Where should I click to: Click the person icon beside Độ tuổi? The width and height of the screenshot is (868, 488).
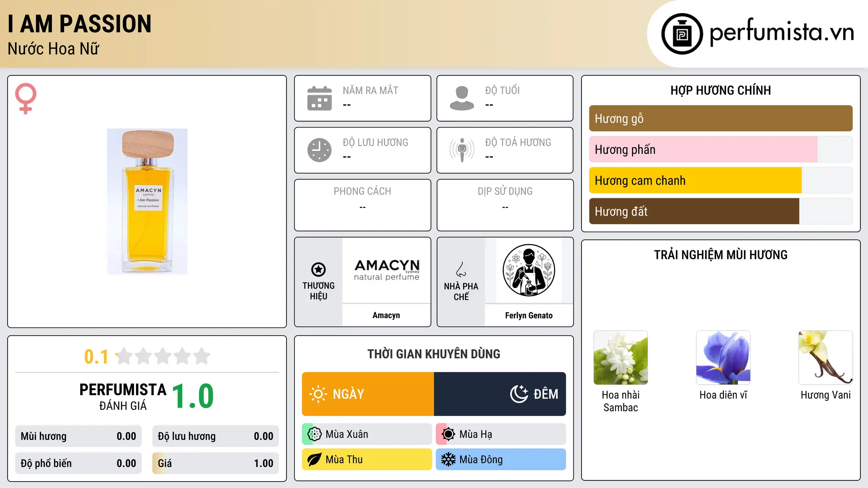(462, 98)
